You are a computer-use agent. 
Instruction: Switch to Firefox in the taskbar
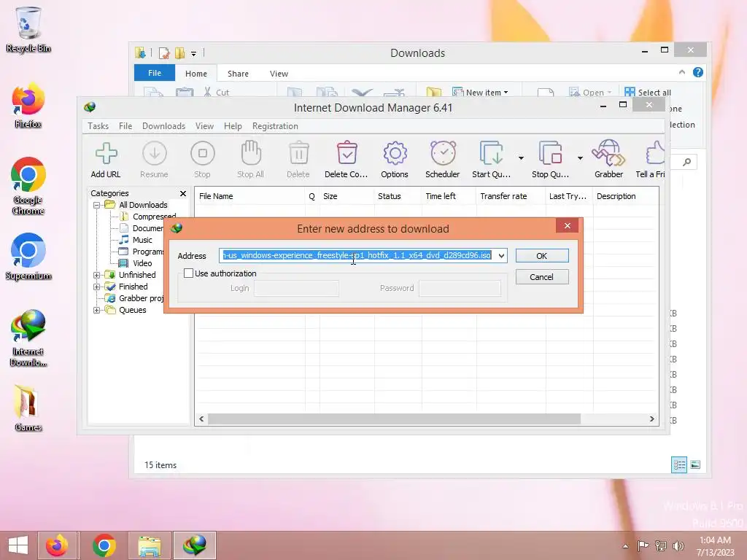click(57, 545)
